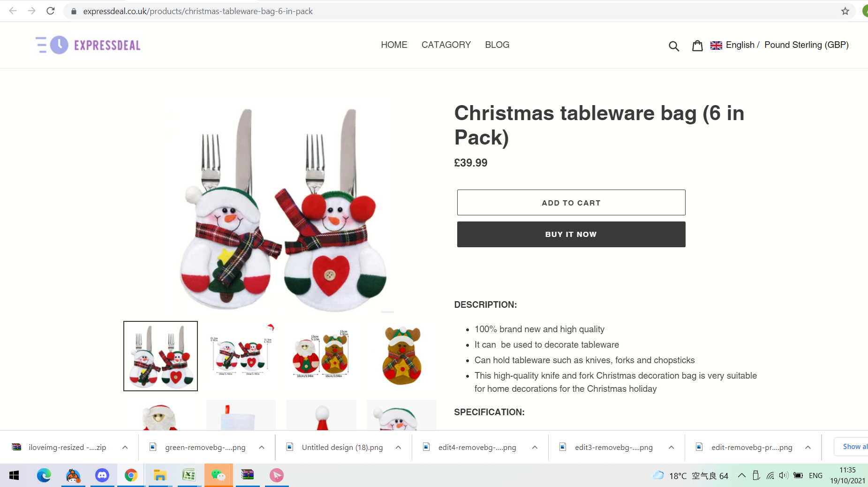Click the BUY IT NOW button

[x=571, y=234]
